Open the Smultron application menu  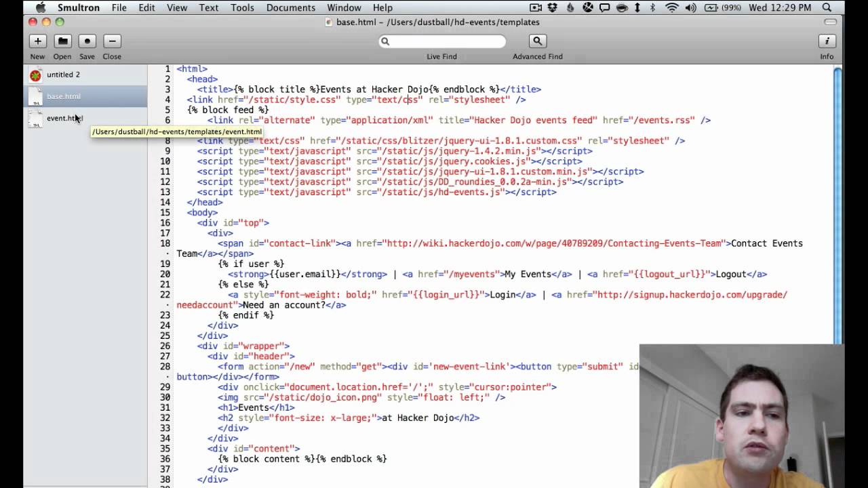(x=79, y=7)
